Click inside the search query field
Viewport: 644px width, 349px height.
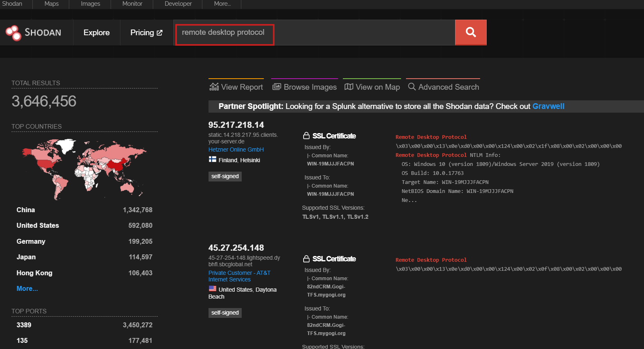pyautogui.click(x=314, y=32)
